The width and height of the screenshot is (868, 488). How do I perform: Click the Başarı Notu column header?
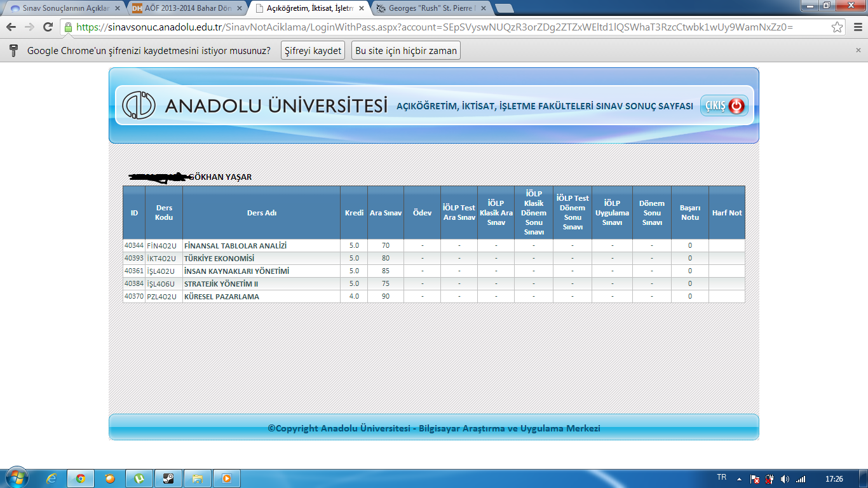690,213
